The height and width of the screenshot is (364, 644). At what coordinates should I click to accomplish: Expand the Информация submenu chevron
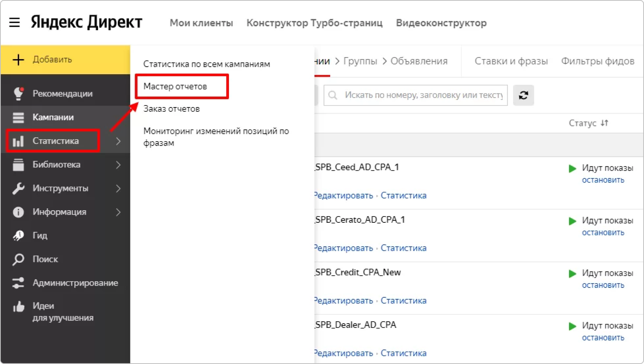click(118, 212)
